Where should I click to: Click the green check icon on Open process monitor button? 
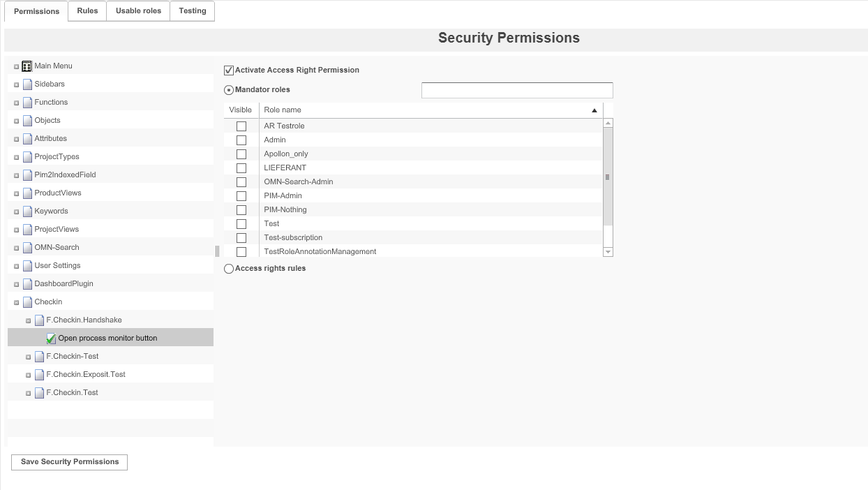tap(50, 338)
